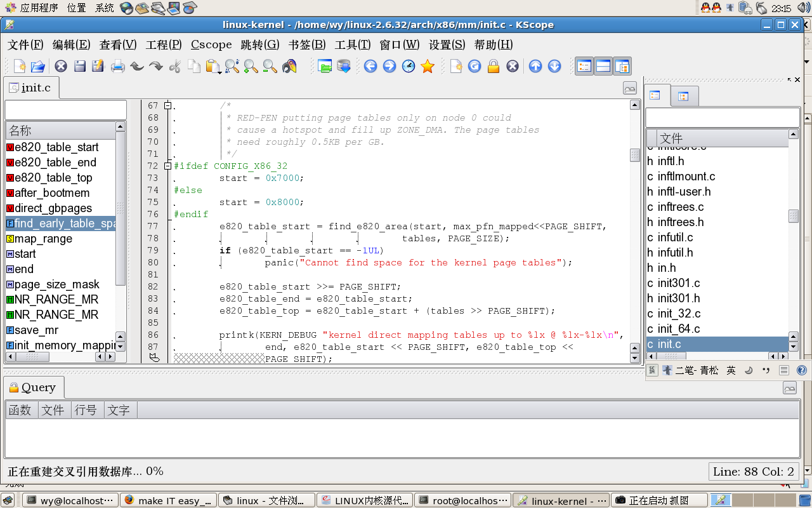This screenshot has height=508, width=812.
Task: Go back with blue left arrow
Action: click(x=370, y=66)
